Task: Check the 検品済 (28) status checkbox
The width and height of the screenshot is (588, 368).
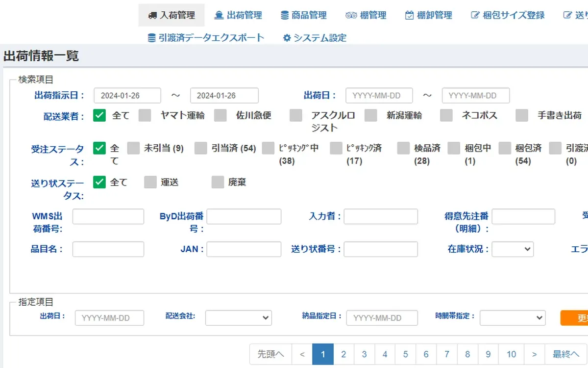Action: (403, 148)
